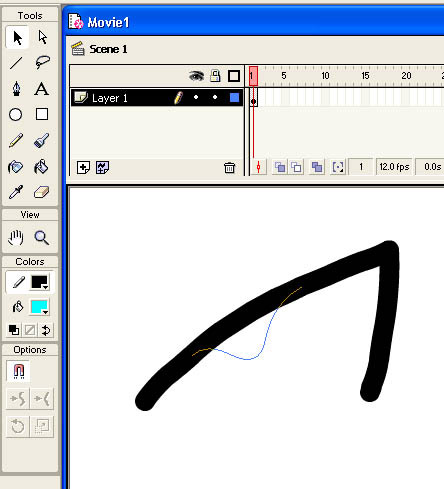
Task: Swap stroke and fill colors
Action: [46, 330]
